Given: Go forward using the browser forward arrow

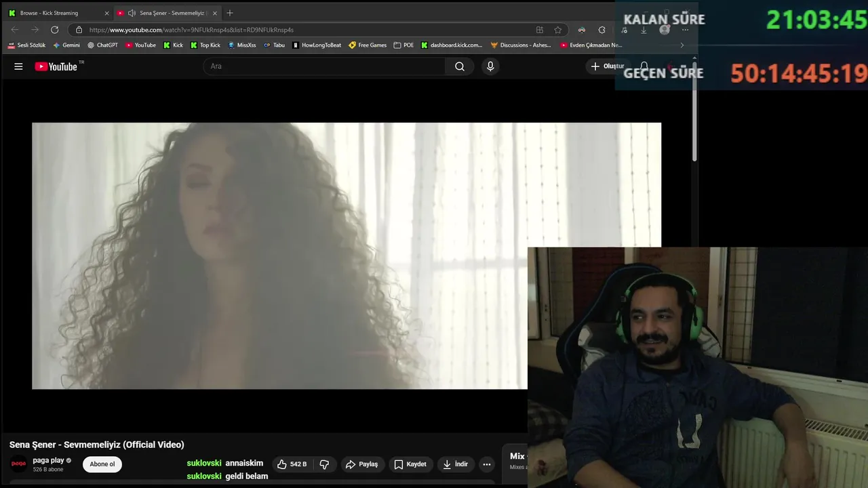Looking at the screenshot, I should coord(35,30).
